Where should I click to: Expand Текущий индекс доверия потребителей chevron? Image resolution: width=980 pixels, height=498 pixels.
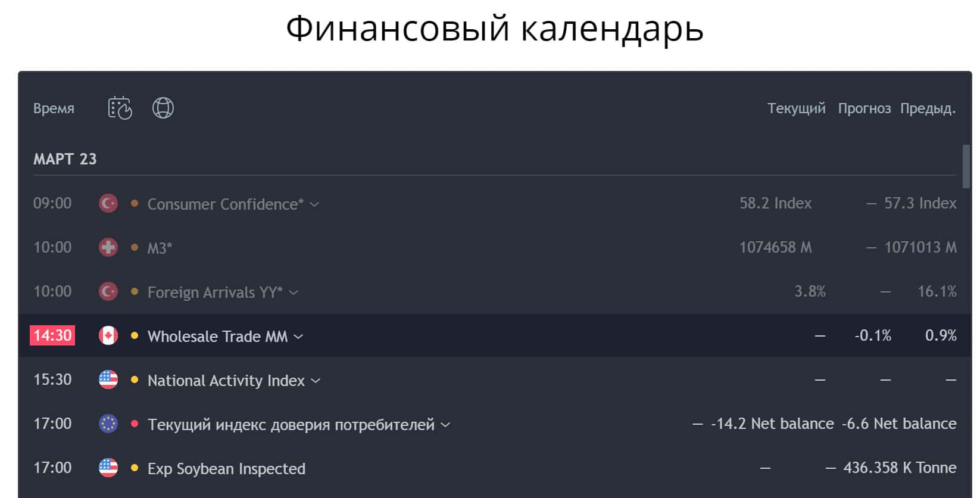click(x=445, y=425)
